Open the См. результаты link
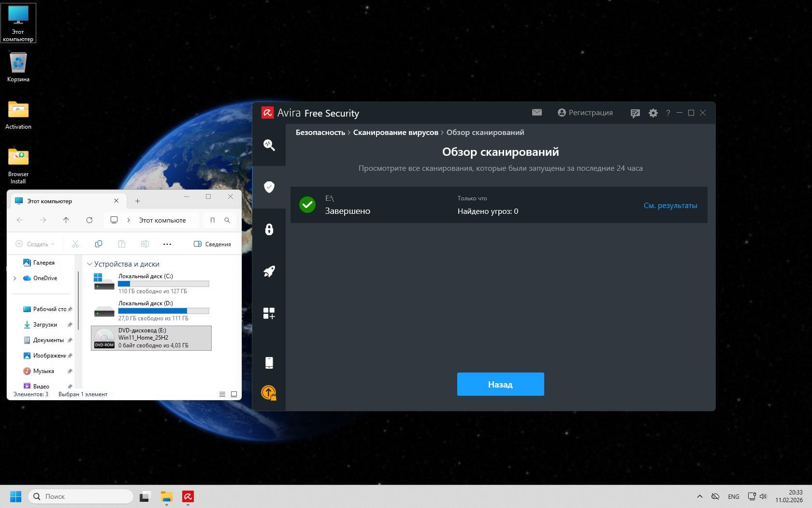 [x=670, y=206]
